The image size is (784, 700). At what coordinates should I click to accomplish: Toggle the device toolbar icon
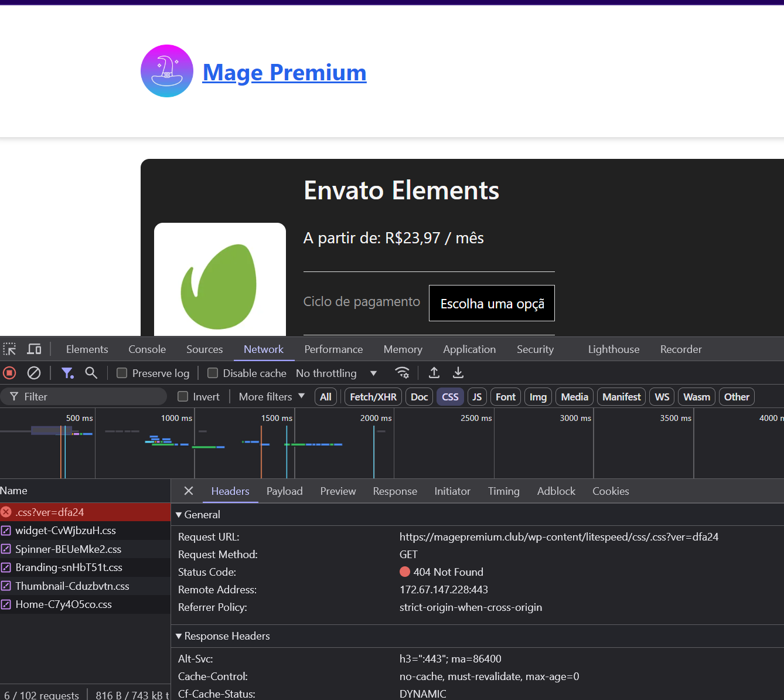(x=35, y=349)
